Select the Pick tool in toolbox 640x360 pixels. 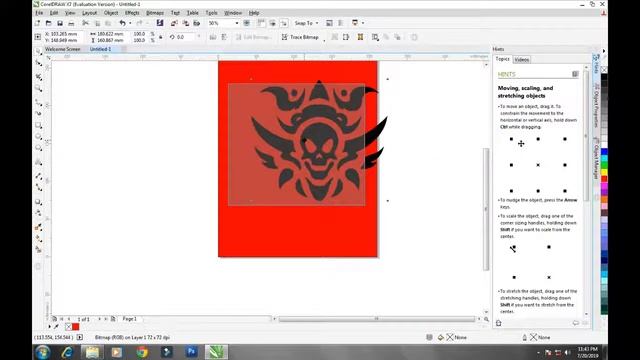(x=38, y=51)
